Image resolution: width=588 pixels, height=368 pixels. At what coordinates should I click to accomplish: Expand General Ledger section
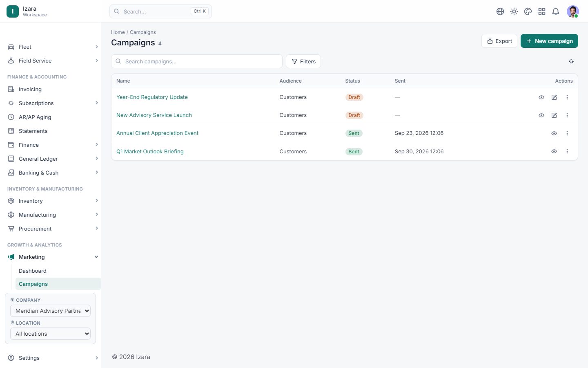tap(53, 159)
